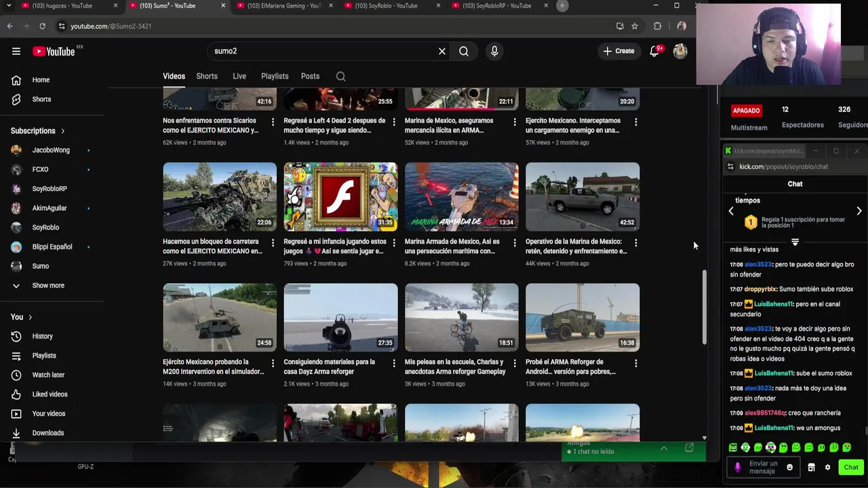This screenshot has height=488, width=868.
Task: Select the Videos channel tab
Action: coord(174,76)
